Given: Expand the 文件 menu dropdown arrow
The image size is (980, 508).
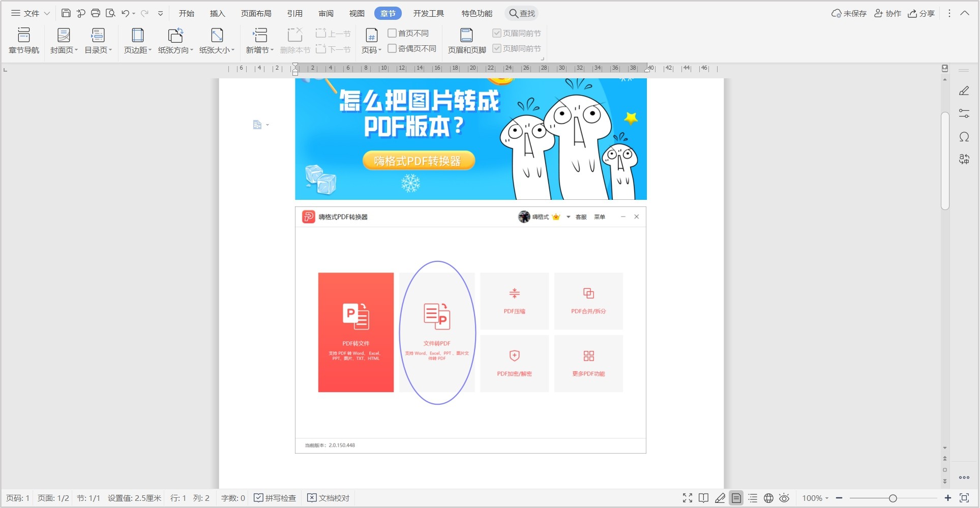Looking at the screenshot, I should click(47, 14).
